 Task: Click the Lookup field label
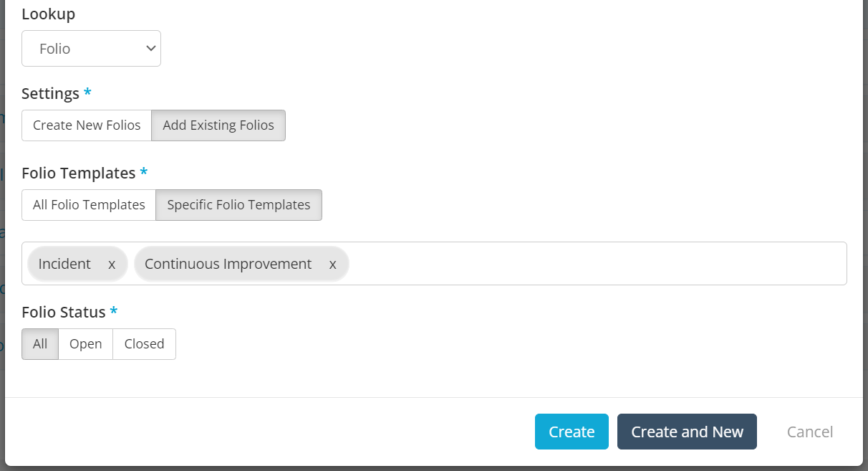pyautogui.click(x=48, y=14)
